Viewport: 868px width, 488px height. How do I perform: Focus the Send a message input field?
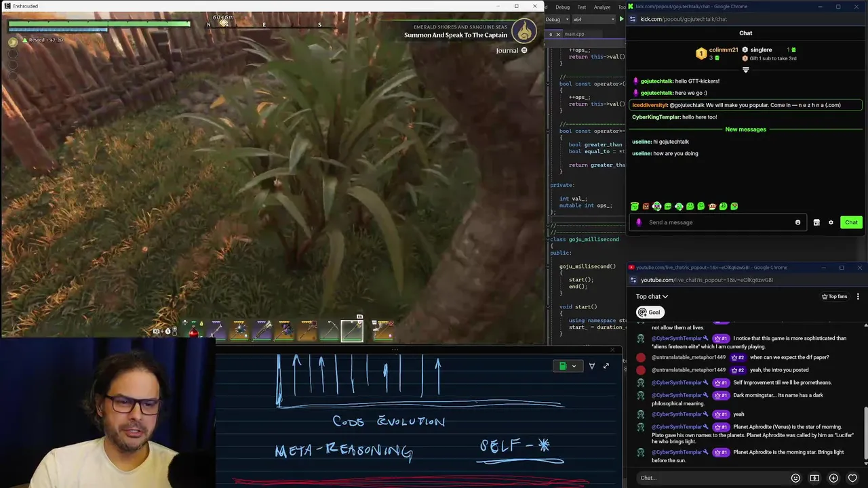[x=717, y=222]
